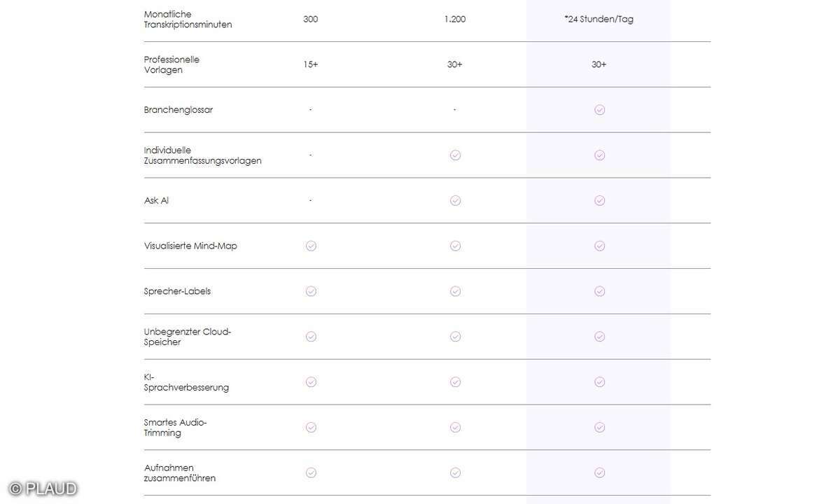The image size is (840, 504).
Task: Click Aufnahmen zusammenführen checkmark in first column
Action: click(x=311, y=472)
